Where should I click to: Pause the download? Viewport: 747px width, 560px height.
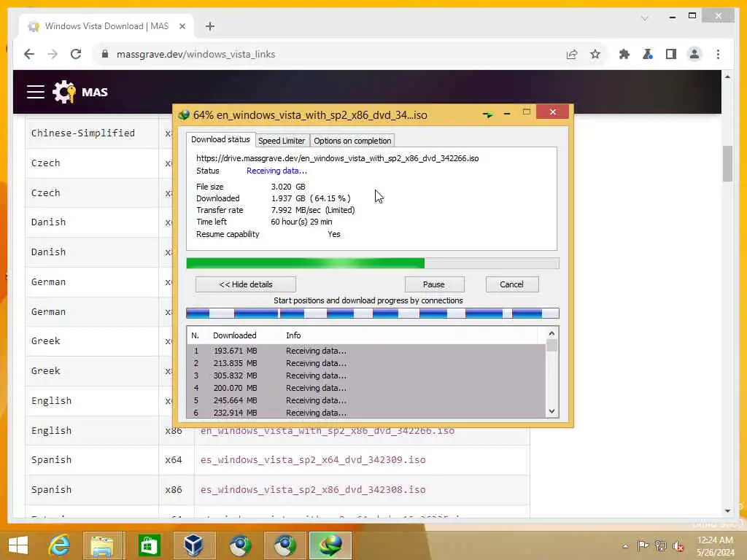[x=434, y=284]
